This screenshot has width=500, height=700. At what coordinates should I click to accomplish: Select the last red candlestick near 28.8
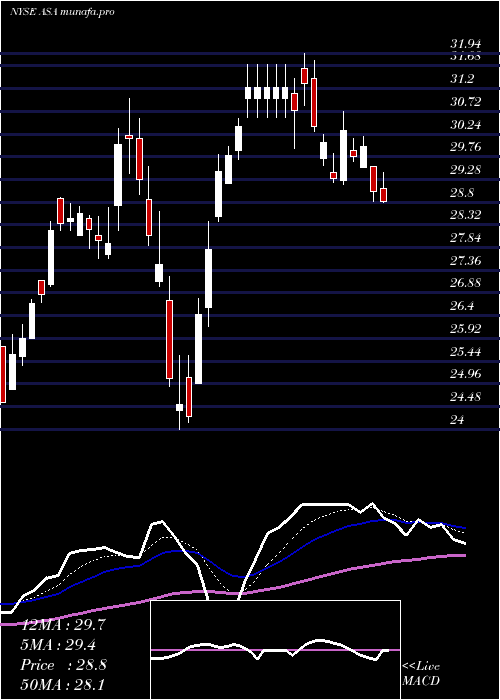[x=383, y=195]
